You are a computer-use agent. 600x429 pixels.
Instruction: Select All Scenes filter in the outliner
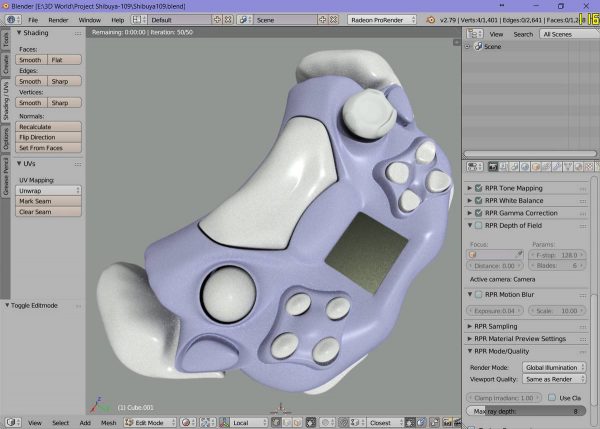567,34
